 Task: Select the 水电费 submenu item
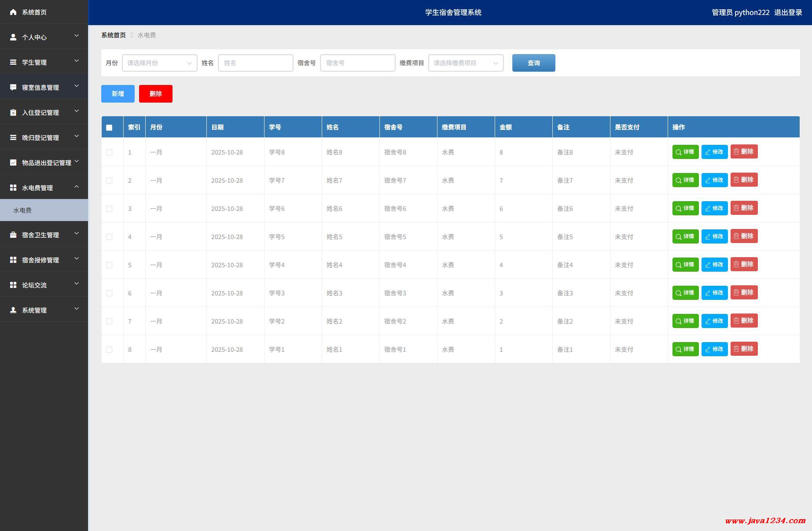[x=22, y=210]
